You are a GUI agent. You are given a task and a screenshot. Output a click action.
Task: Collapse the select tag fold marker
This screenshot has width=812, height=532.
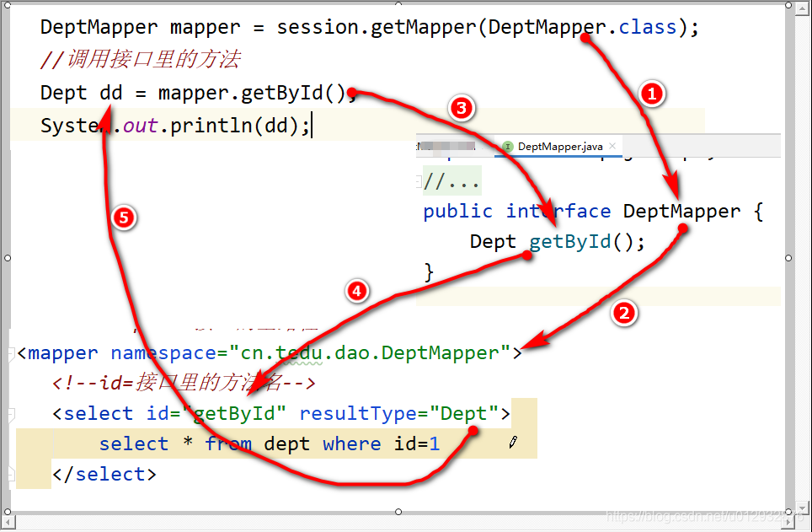click(x=12, y=414)
